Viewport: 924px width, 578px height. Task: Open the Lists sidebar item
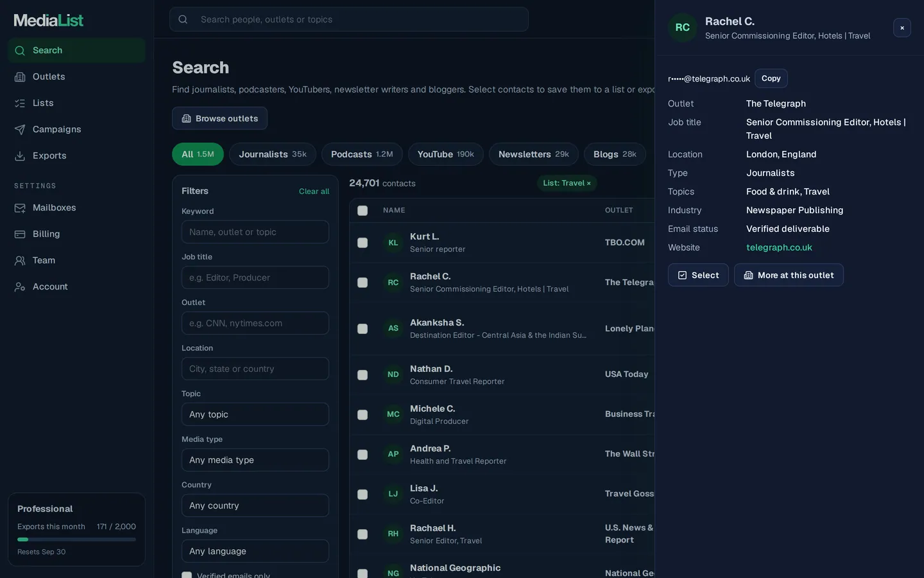[x=76, y=103]
